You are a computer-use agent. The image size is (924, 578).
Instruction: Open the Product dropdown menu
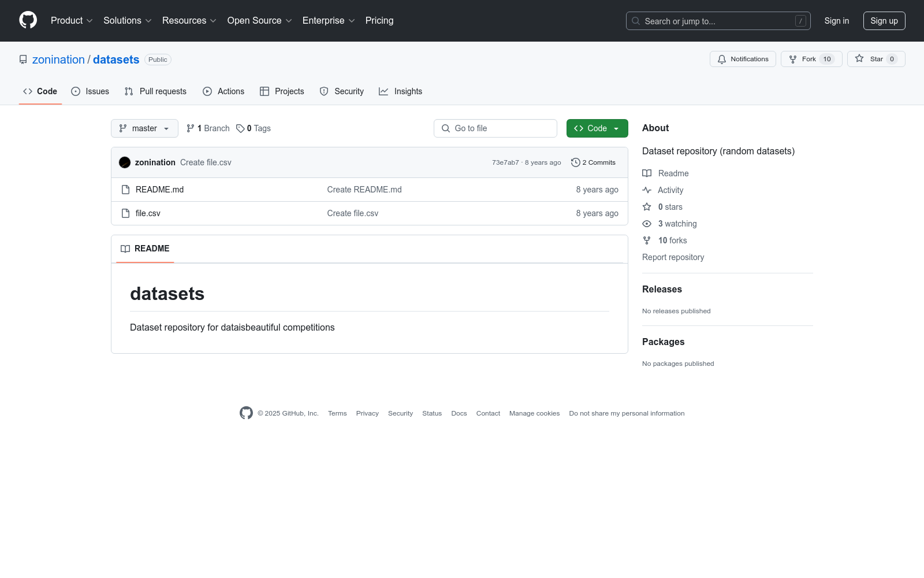click(x=72, y=20)
